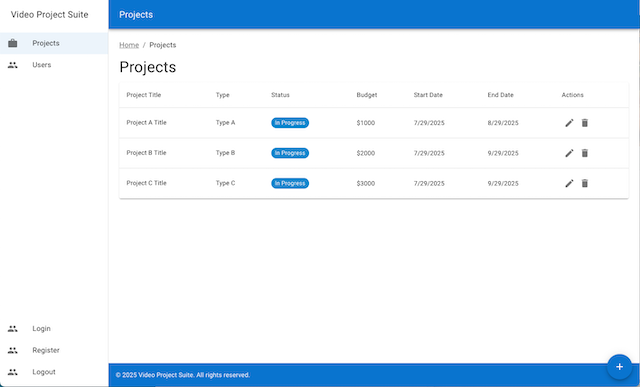Image resolution: width=640 pixels, height=387 pixels.
Task: Click Project C's end date 9/29/2025
Action: (503, 183)
